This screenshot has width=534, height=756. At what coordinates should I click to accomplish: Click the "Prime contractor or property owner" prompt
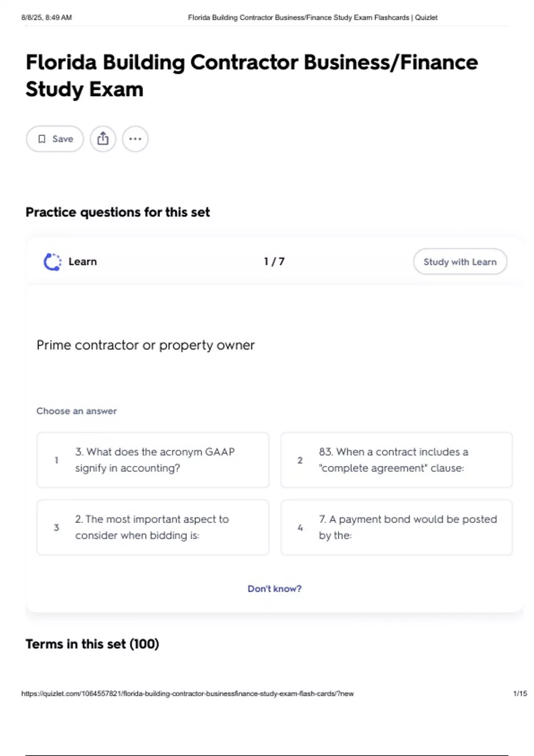146,345
